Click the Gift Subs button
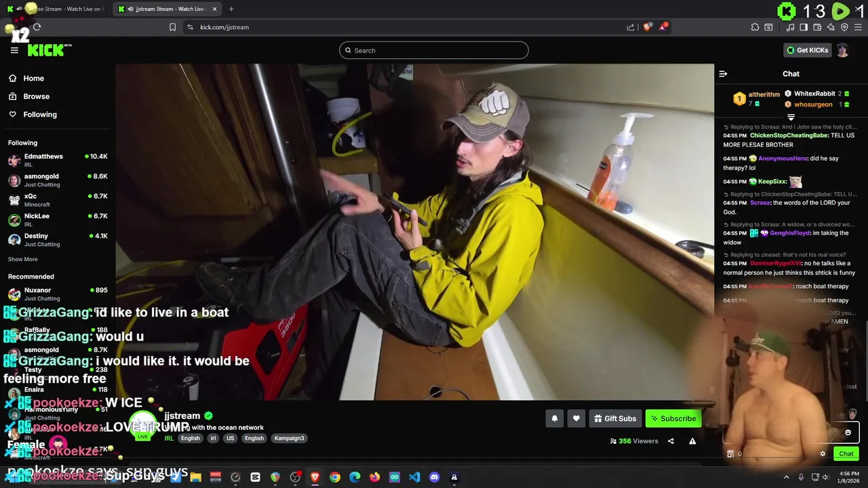Image resolution: width=868 pixels, height=488 pixels. click(615, 418)
